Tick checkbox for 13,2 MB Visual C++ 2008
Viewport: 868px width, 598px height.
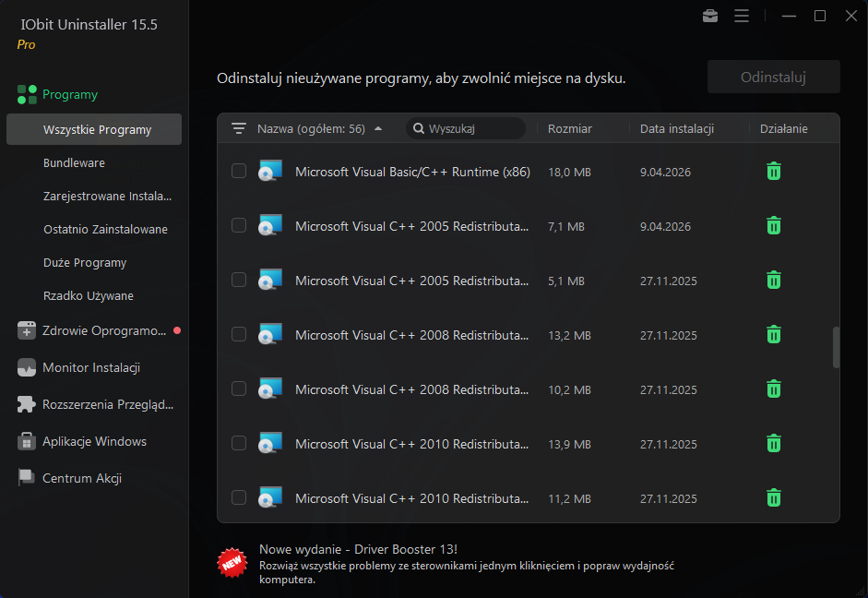[x=239, y=334]
